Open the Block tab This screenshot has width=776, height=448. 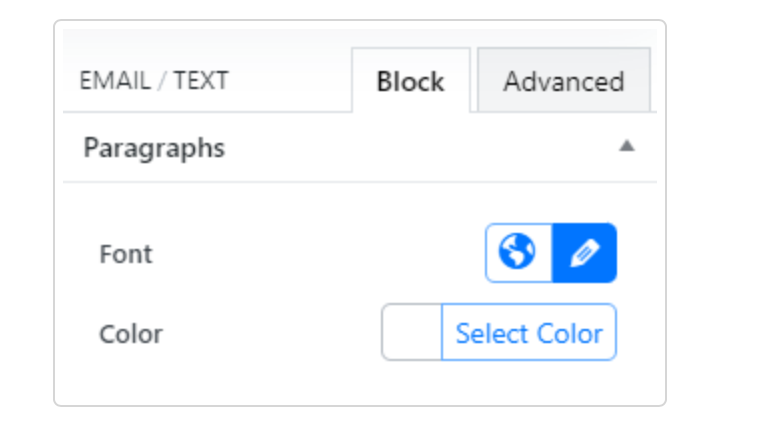pos(410,81)
